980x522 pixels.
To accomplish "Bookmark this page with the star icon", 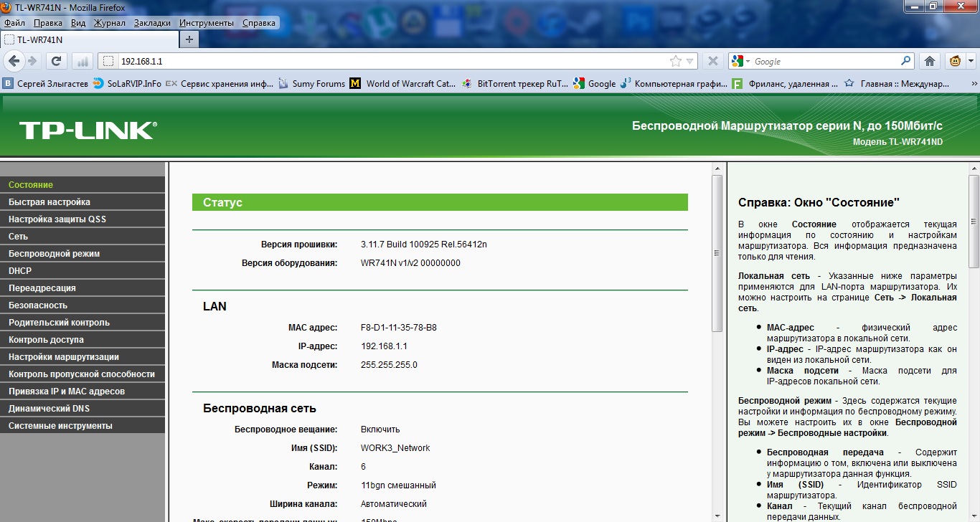I will click(x=675, y=62).
